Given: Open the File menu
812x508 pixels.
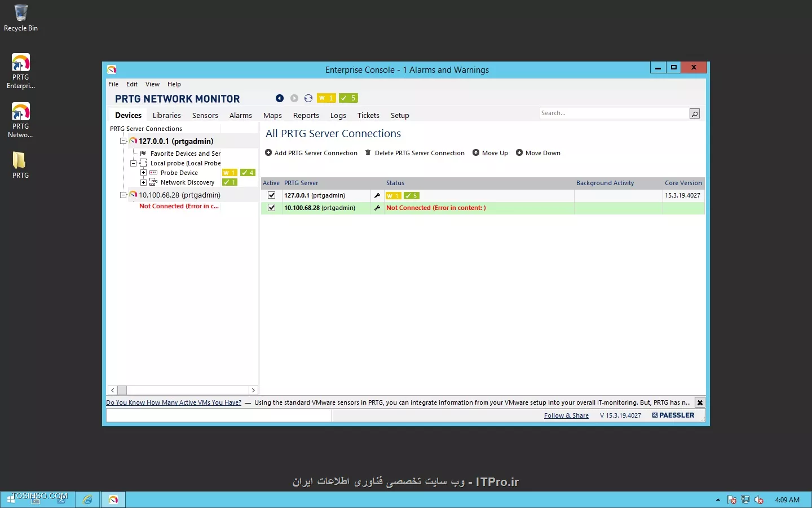Looking at the screenshot, I should click(113, 84).
